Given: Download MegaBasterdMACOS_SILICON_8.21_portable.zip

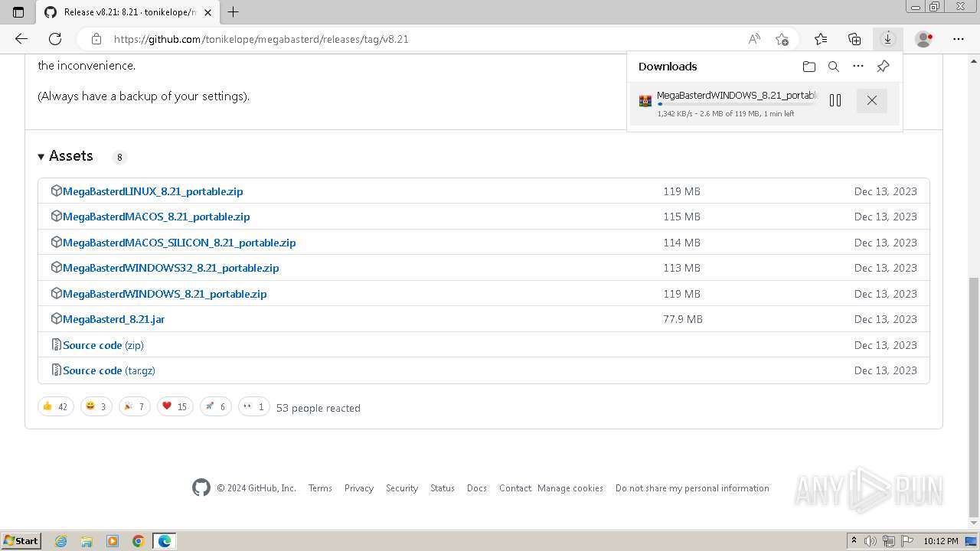Looking at the screenshot, I should click(179, 243).
